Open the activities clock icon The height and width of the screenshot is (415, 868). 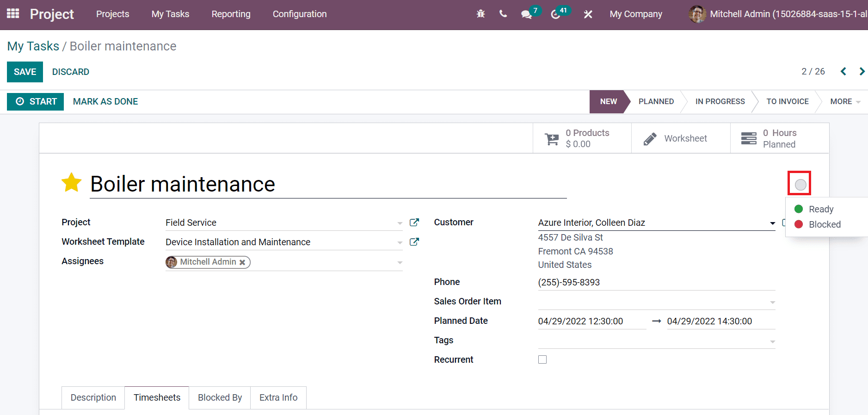555,14
